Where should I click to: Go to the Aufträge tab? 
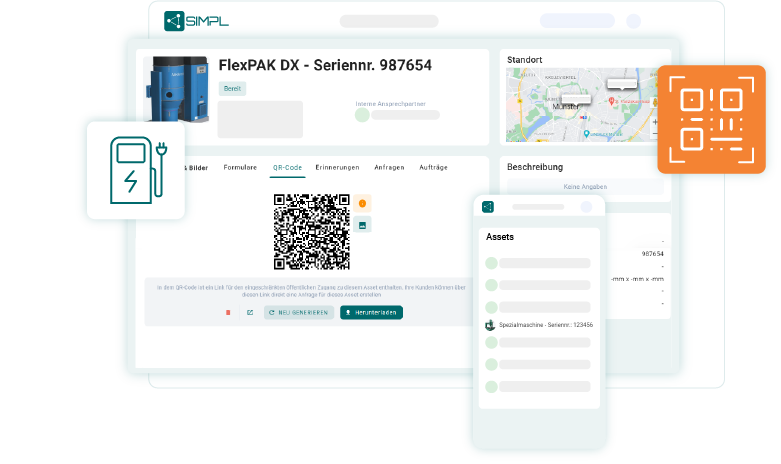tap(434, 167)
